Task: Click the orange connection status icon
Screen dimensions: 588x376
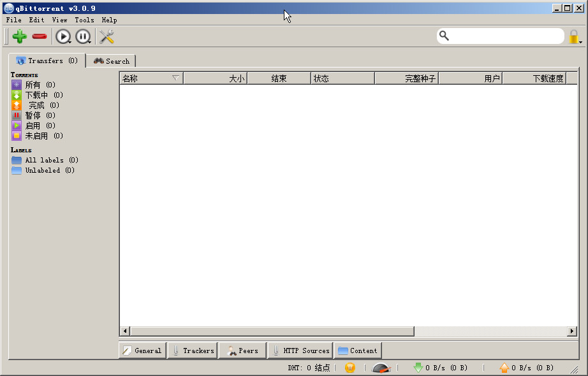Action: [x=350, y=368]
